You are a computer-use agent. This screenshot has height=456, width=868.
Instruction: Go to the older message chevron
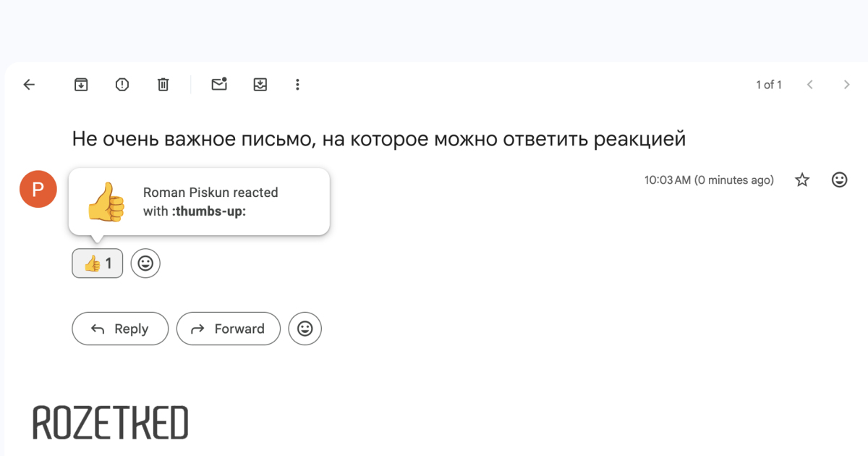(x=846, y=85)
